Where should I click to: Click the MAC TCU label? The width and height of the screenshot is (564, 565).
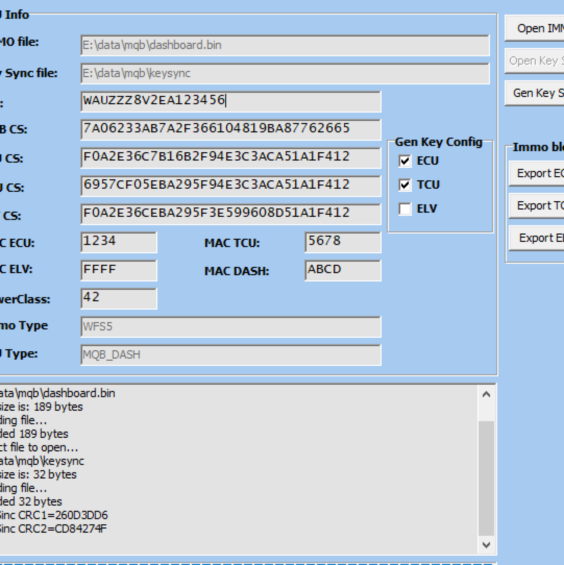pyautogui.click(x=232, y=243)
